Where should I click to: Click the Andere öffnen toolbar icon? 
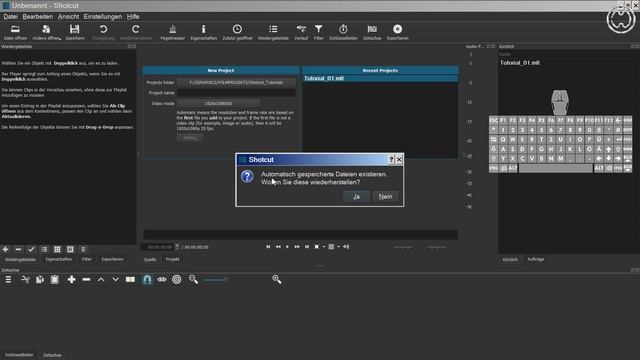pyautogui.click(x=46, y=32)
